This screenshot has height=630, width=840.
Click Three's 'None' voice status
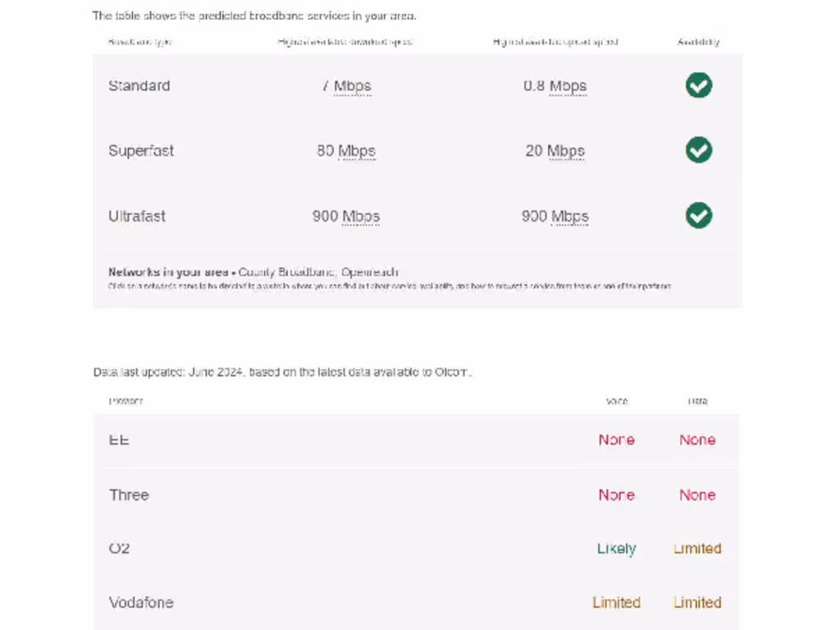(616, 495)
